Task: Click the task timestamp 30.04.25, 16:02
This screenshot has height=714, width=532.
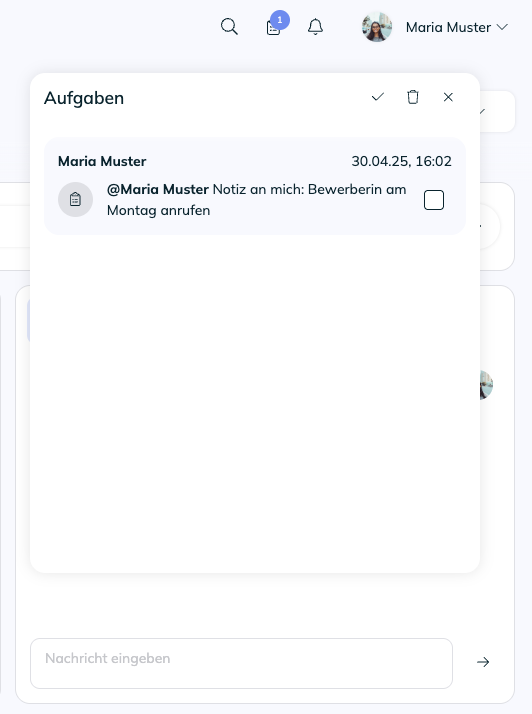Action: point(401,161)
